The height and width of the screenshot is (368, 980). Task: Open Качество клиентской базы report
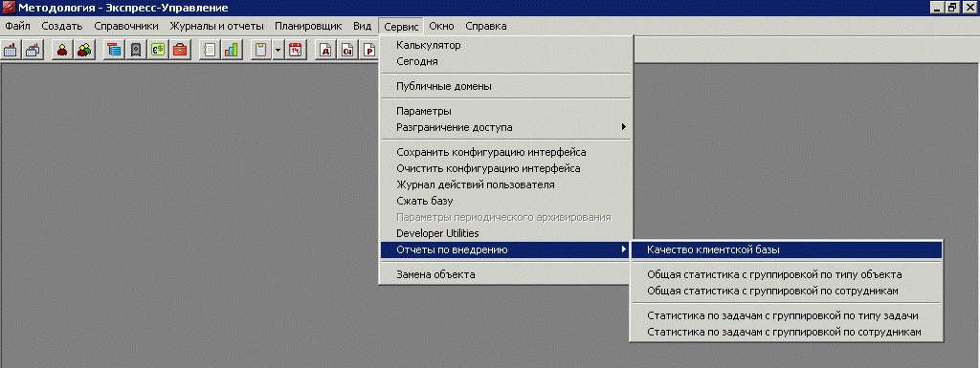coord(787,249)
